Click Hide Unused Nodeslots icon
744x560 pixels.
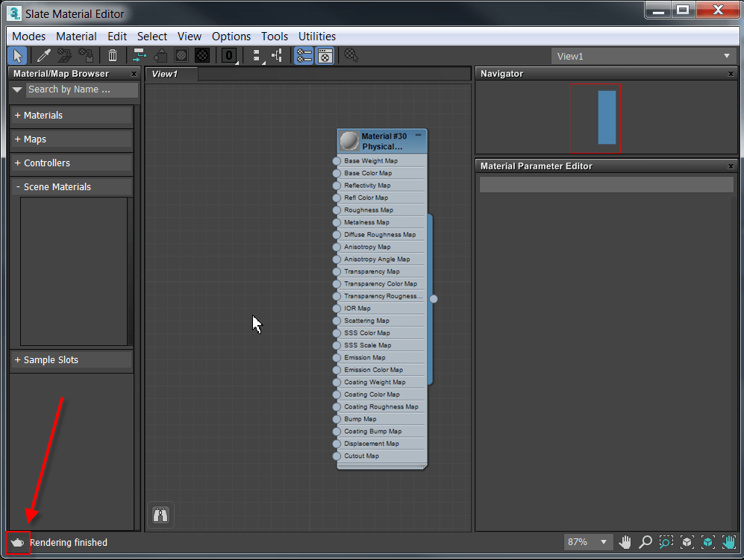[160, 56]
